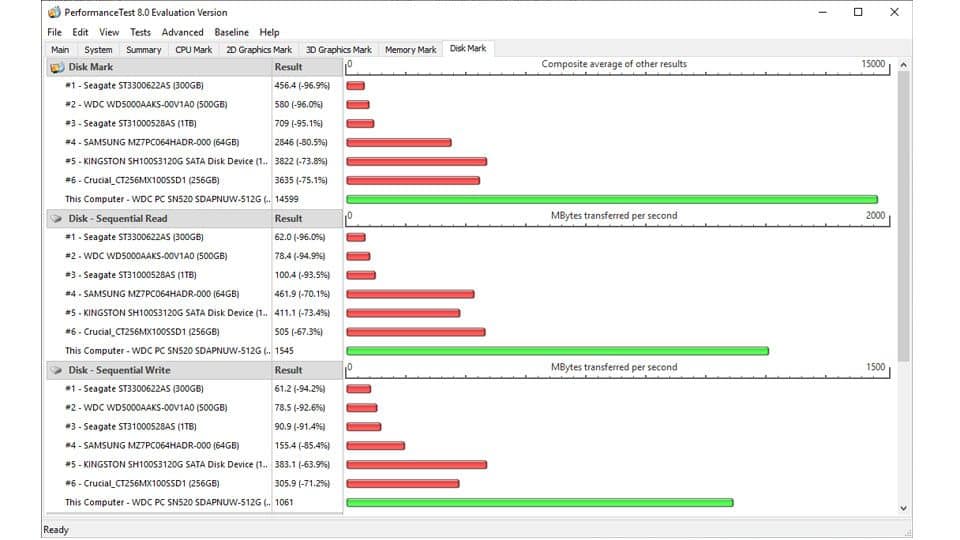Select SAMSUNG MZ7PC064HADR row in Sequential Write
Screen dimensions: 960x540
point(151,446)
